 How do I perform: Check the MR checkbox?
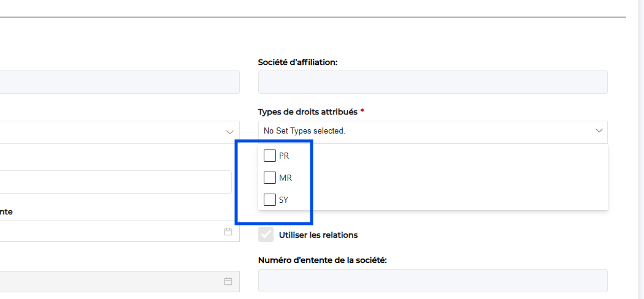269,178
